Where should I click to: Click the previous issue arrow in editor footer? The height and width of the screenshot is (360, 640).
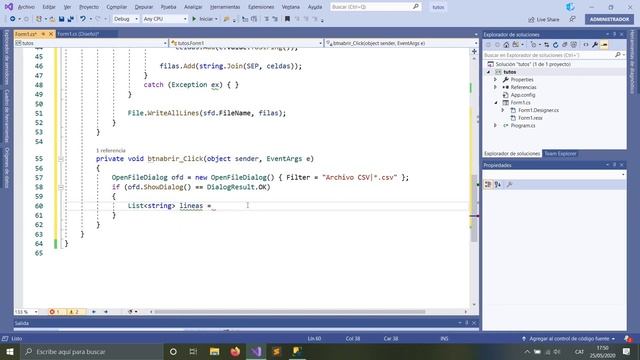click(94, 312)
